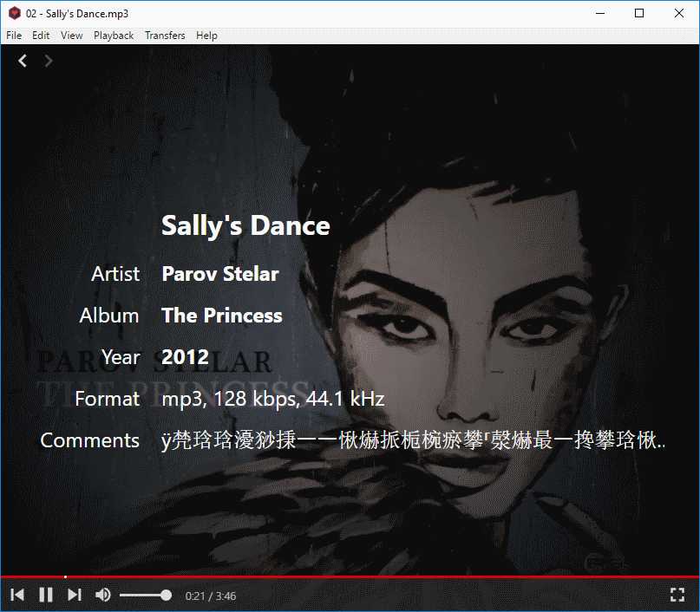
Task: Pause the playing song
Action: coord(46,595)
